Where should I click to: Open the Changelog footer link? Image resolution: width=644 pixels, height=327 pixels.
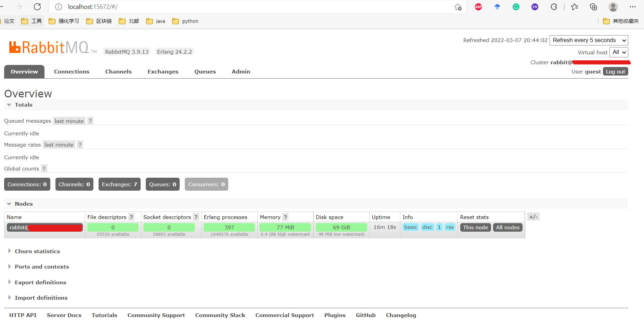pos(401,315)
